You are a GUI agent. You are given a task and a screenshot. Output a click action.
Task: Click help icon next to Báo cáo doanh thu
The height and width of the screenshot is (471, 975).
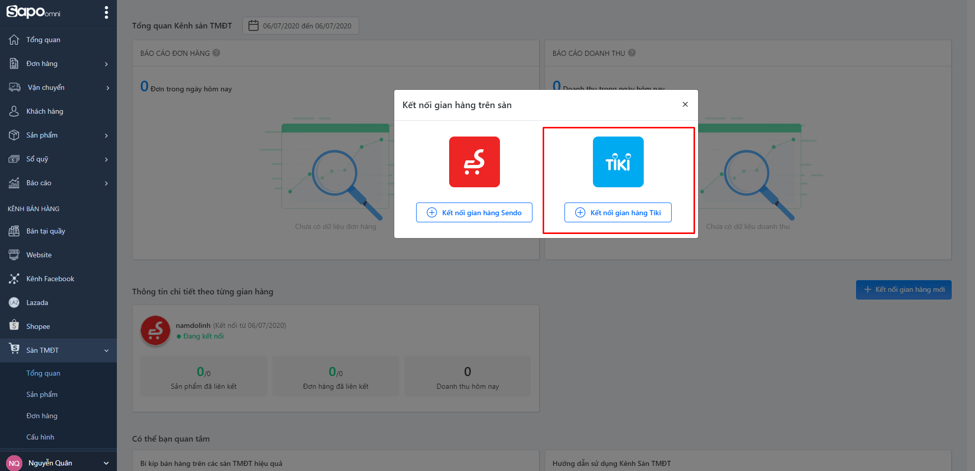632,53
